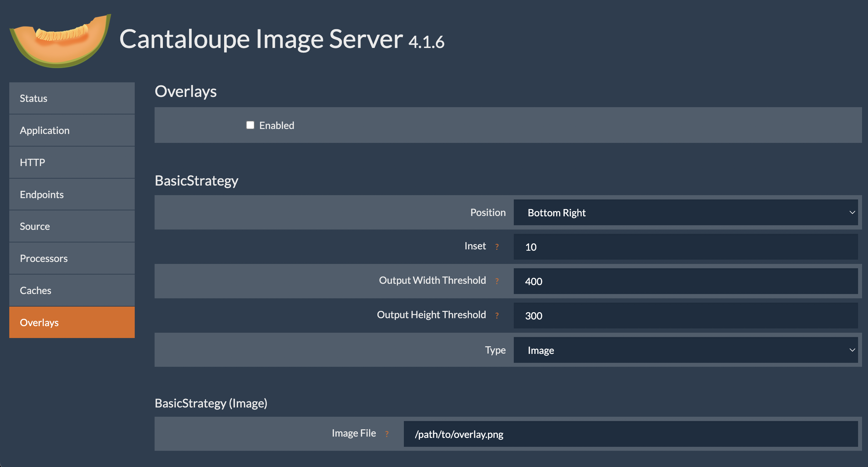Click the Output Height Threshold label
Screen dimensions: 868x467
pos(431,315)
